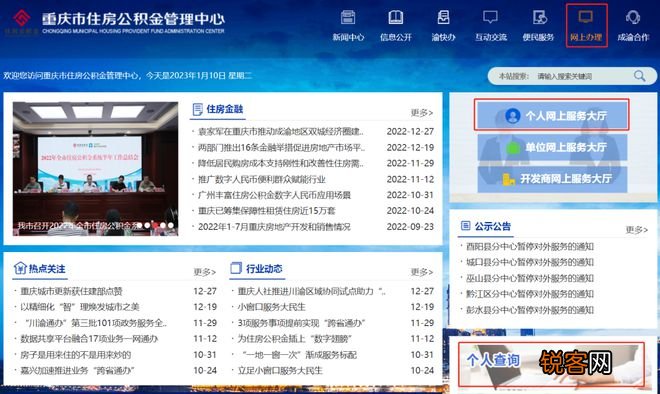The image size is (660, 394).
Task: Open the 互动交流 chat bubble icon
Action: [x=490, y=18]
